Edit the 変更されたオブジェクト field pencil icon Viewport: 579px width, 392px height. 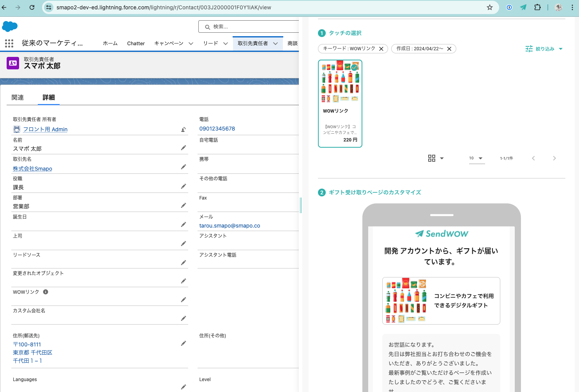[x=183, y=281]
